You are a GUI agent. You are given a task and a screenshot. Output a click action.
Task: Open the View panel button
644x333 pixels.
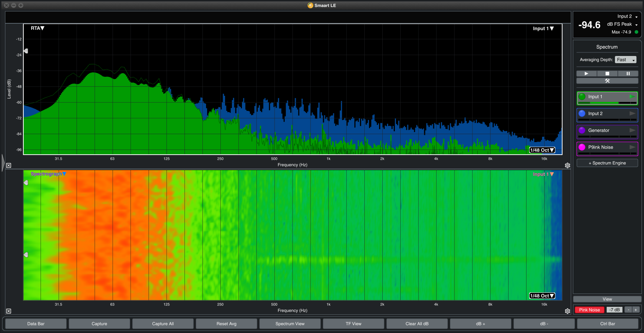click(607, 299)
